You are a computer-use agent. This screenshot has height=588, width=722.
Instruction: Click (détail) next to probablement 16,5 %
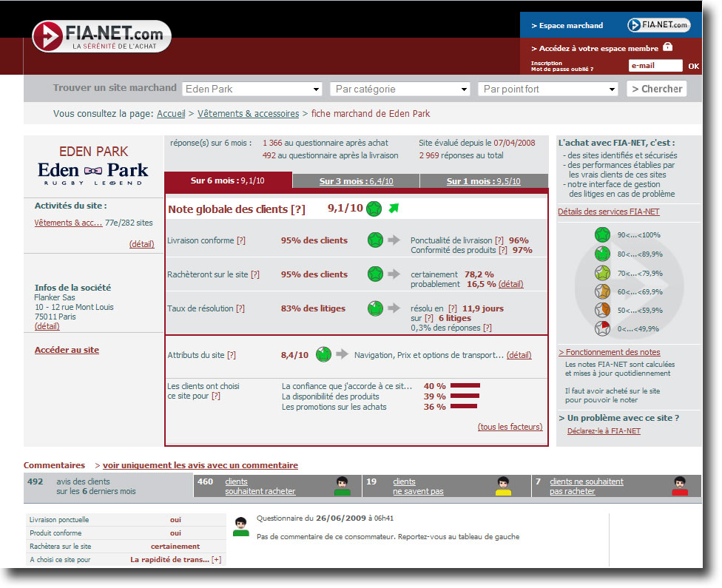pos(510,283)
